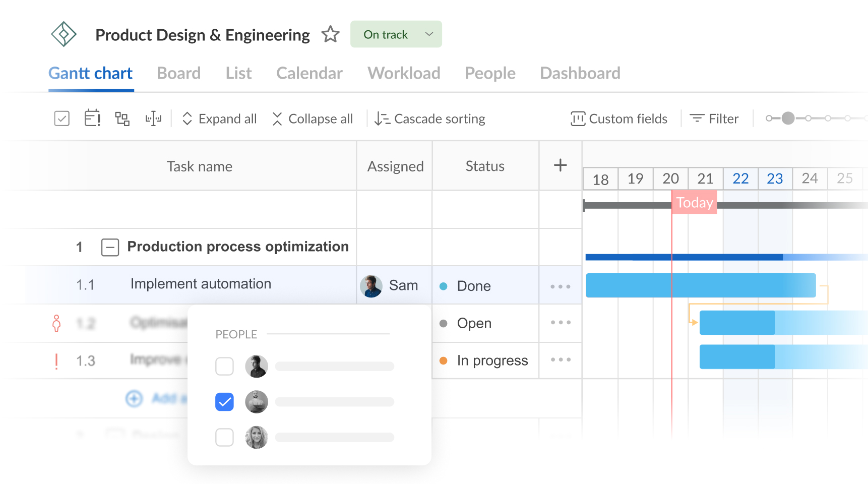Click the Cascade sorting button
This screenshot has height=484, width=868.
pos(430,118)
